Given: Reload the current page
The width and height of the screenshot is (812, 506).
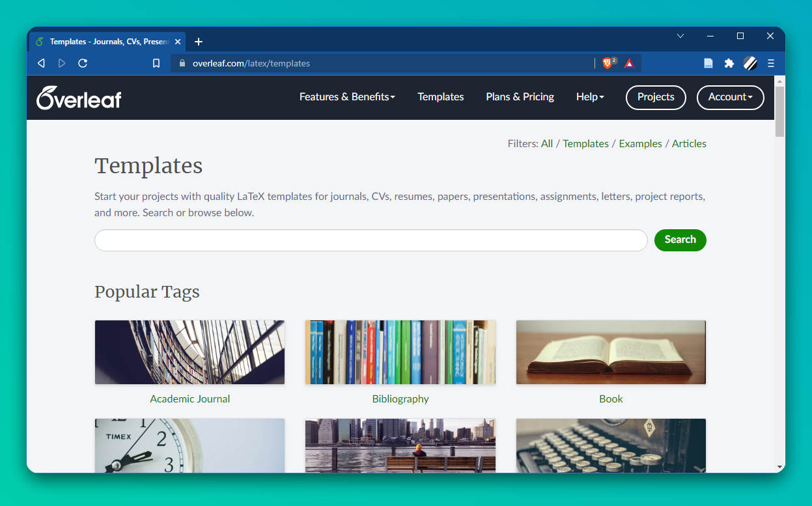Looking at the screenshot, I should (83, 63).
